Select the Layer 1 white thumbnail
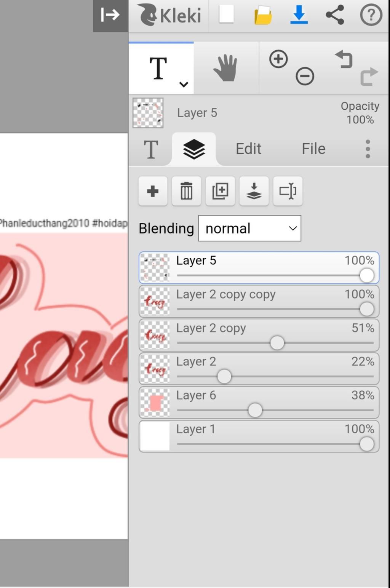390x588 pixels. pos(155,436)
